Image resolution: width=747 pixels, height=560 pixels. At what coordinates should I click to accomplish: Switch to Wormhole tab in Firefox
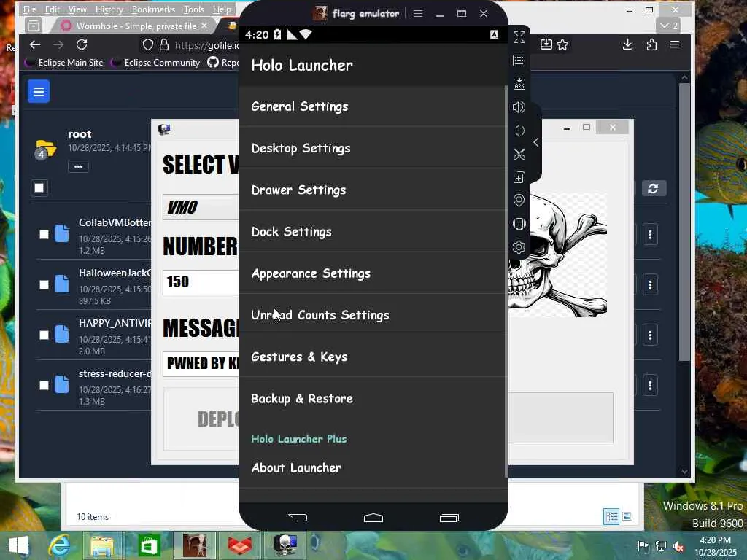coord(135,26)
